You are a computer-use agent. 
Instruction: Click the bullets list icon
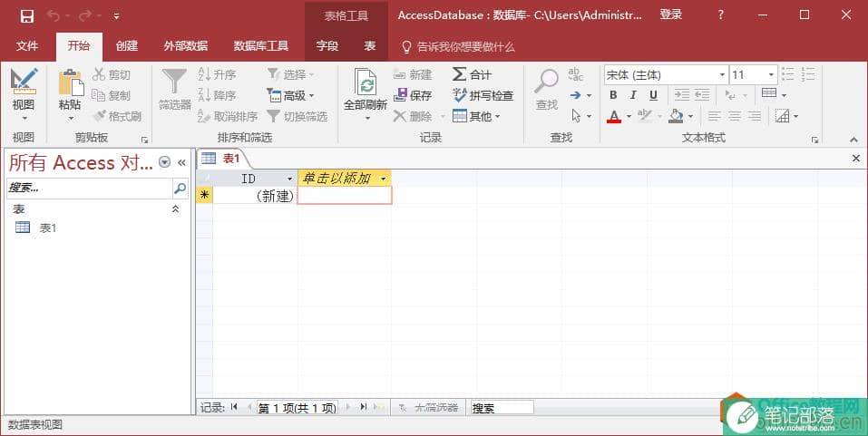pyautogui.click(x=788, y=74)
